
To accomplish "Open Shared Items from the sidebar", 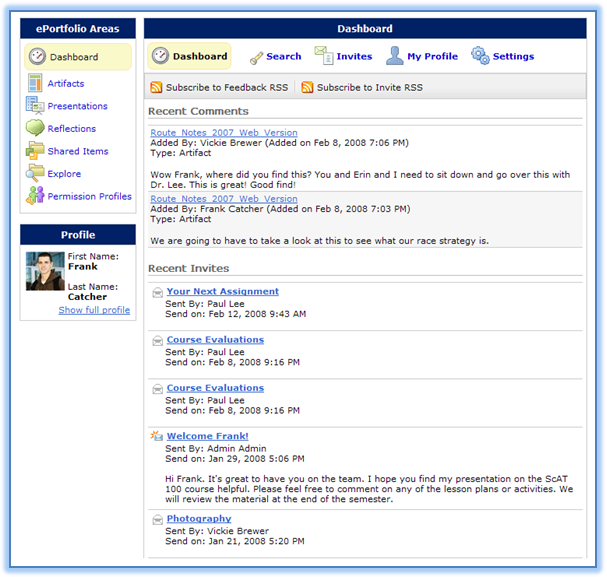I will click(78, 151).
